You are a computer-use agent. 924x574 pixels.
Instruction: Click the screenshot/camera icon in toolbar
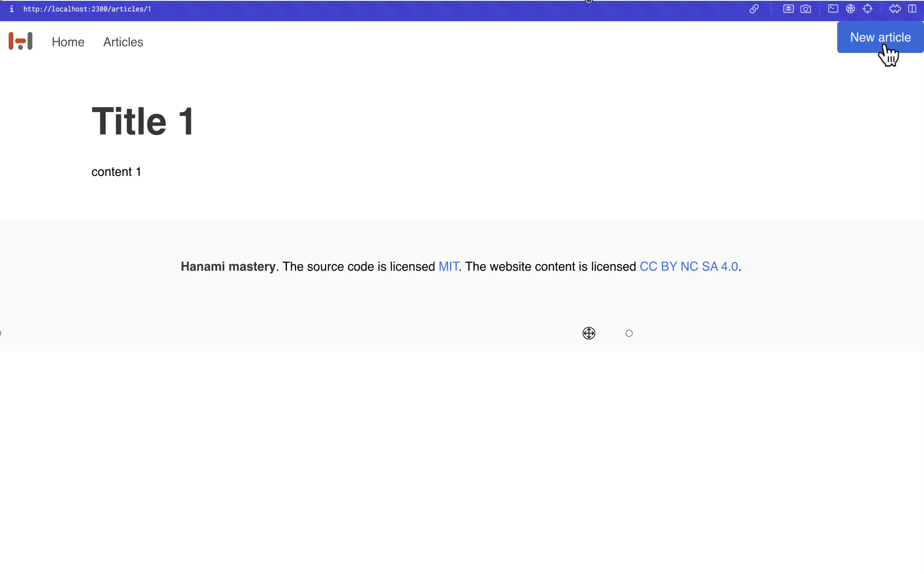click(806, 8)
